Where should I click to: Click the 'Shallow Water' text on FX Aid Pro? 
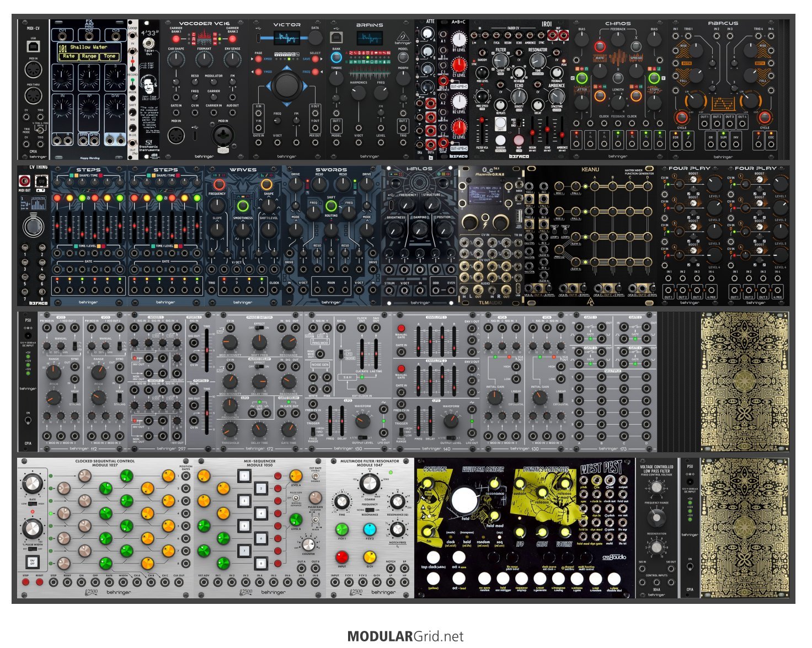tap(89, 47)
